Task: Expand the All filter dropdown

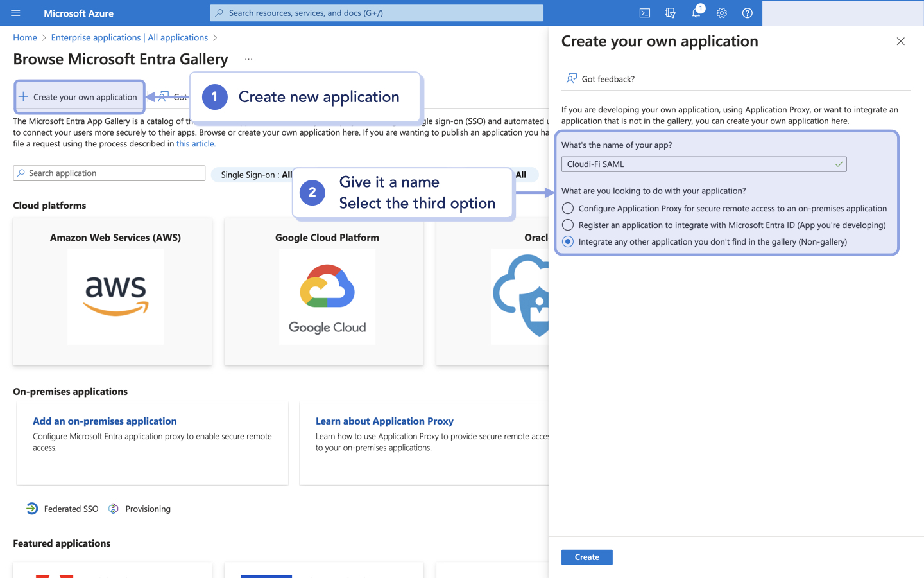Action: coord(521,174)
